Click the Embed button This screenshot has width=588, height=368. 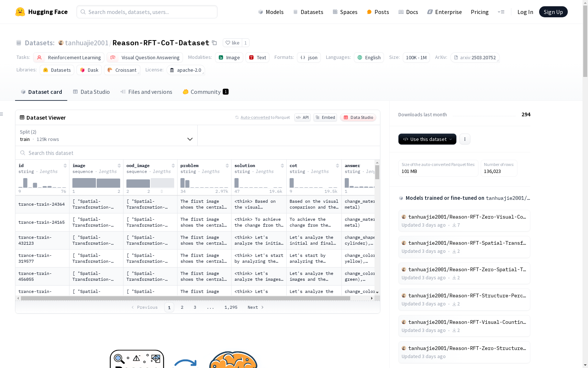tap(325, 117)
